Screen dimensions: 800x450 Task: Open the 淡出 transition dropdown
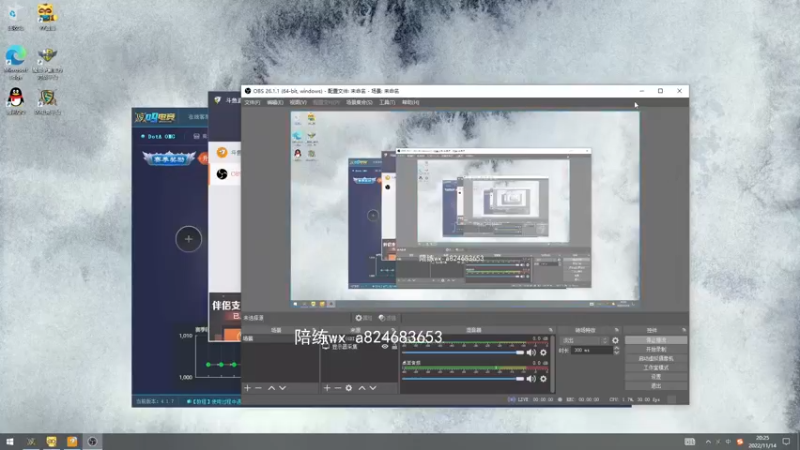point(585,340)
